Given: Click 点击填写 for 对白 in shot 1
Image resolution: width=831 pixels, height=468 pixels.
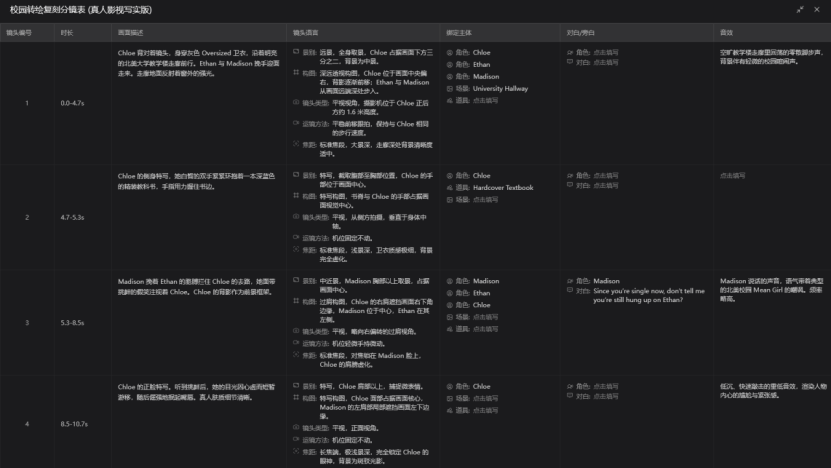Looking at the screenshot, I should pos(606,62).
